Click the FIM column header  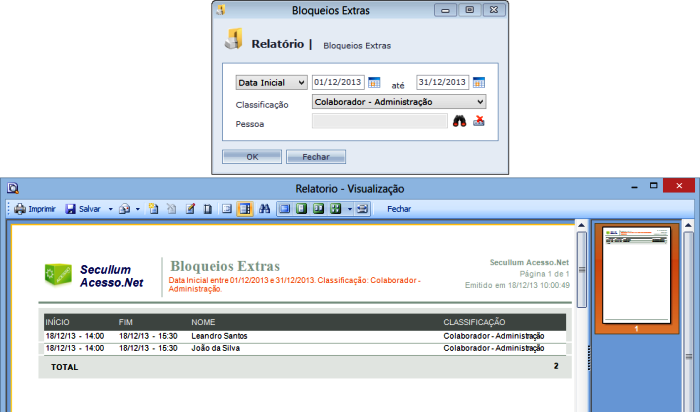125,322
